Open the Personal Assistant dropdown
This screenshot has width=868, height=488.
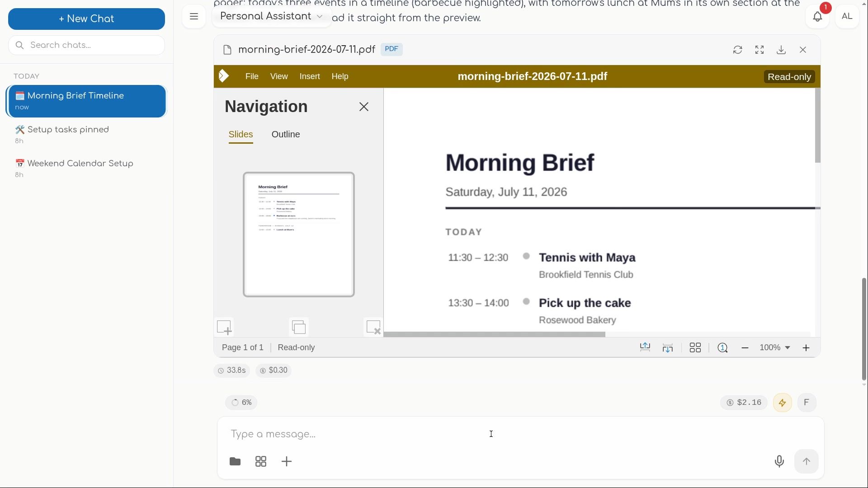(272, 17)
